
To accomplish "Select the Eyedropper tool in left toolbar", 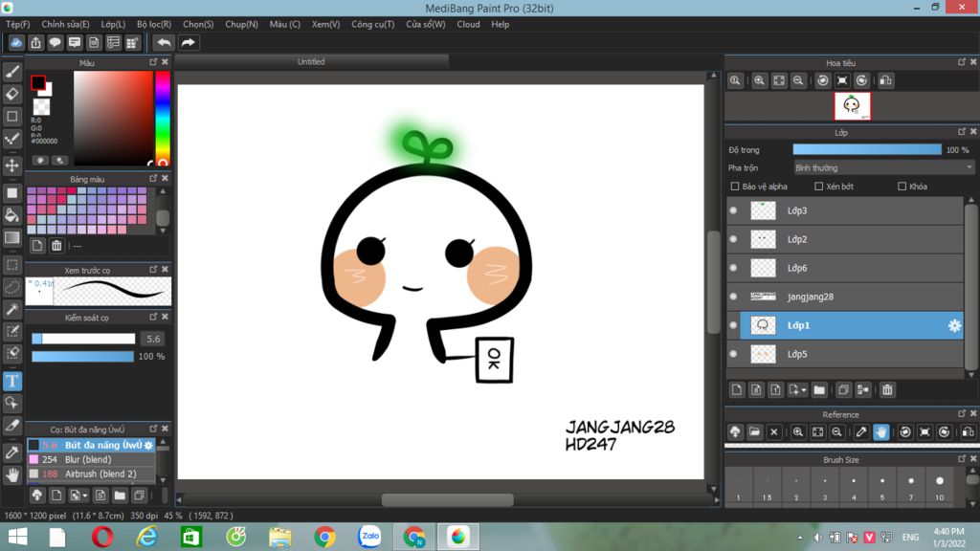I will pos(11,452).
